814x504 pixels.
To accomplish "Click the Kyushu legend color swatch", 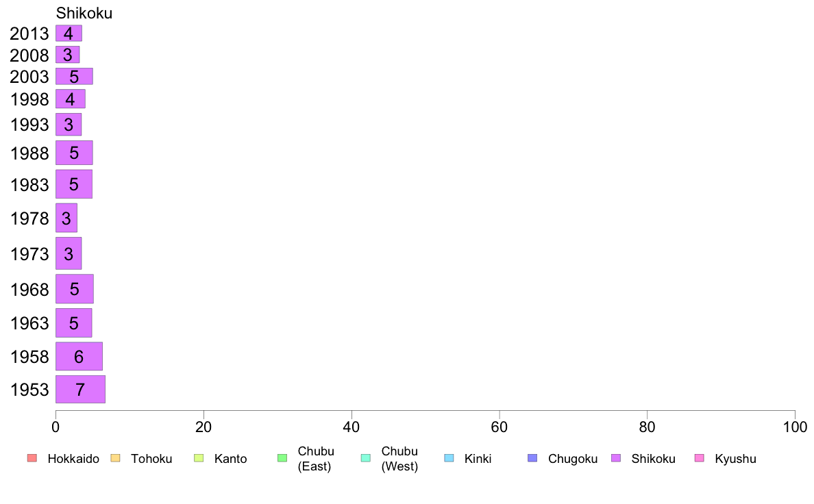I will [x=700, y=458].
